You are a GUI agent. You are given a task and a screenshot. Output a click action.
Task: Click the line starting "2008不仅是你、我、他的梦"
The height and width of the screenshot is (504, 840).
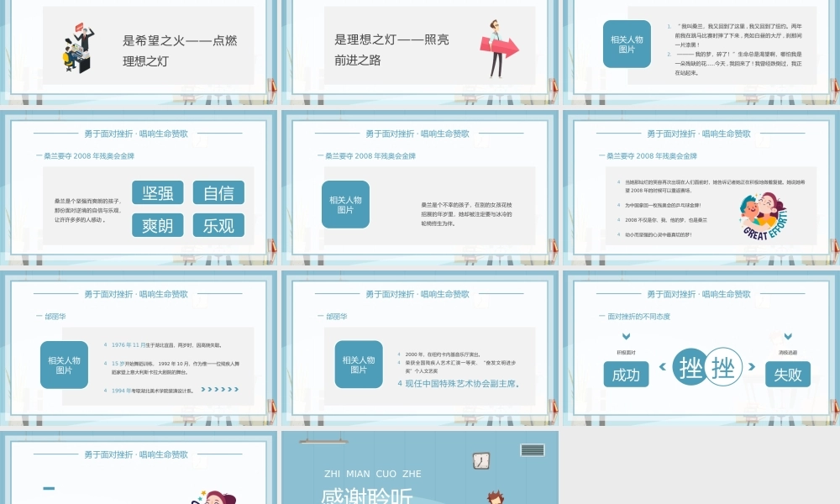(x=666, y=220)
